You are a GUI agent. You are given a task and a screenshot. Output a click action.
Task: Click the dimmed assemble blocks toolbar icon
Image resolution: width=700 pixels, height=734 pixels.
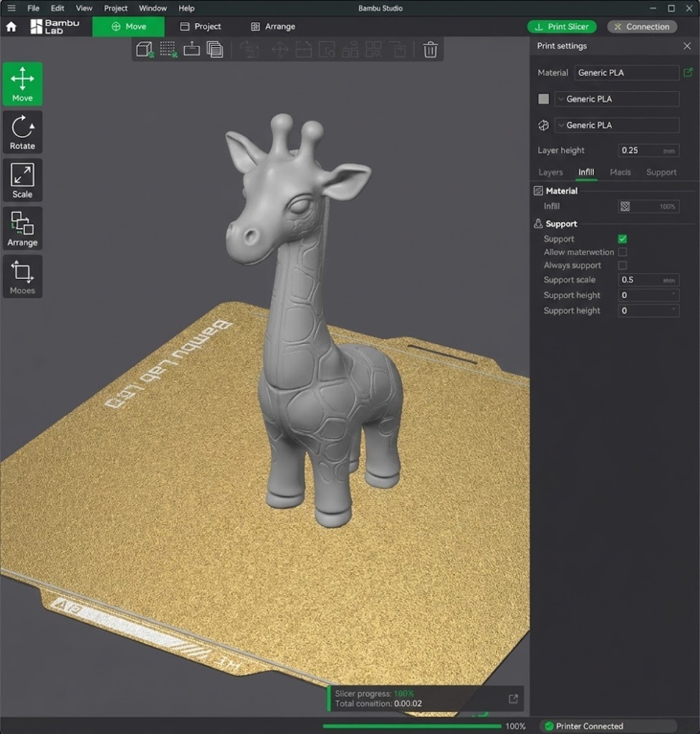tap(350, 49)
